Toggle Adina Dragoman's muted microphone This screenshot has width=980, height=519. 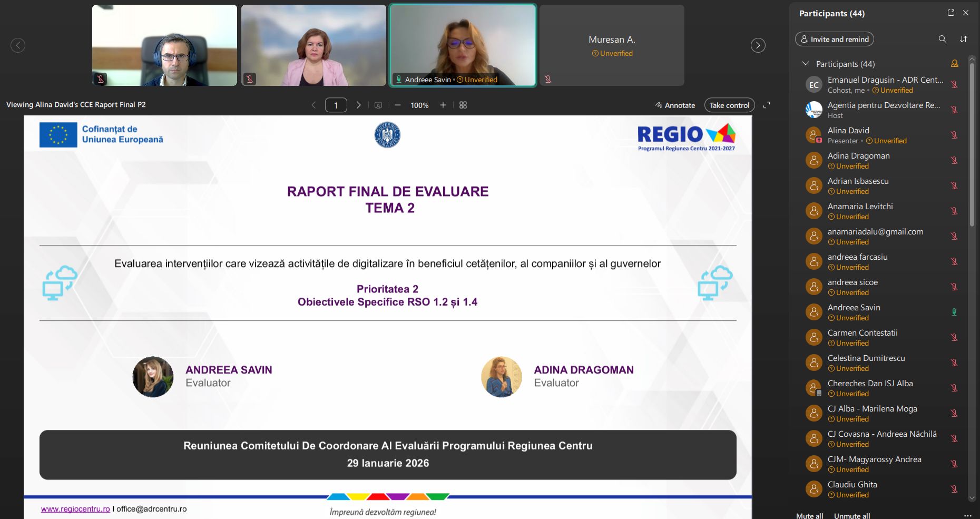pos(954,160)
